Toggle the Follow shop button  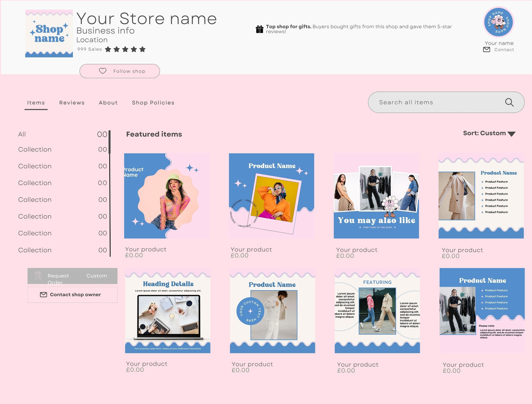coord(120,71)
